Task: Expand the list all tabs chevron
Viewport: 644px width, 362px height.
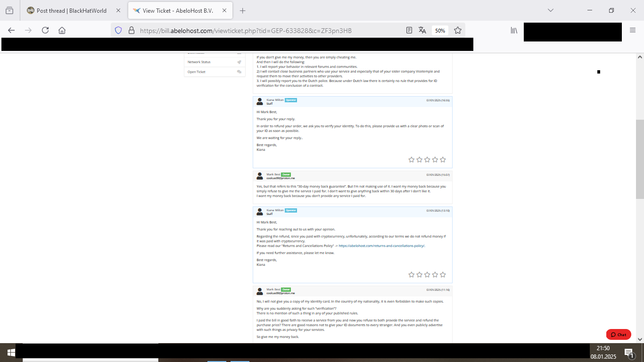Action: point(550,10)
